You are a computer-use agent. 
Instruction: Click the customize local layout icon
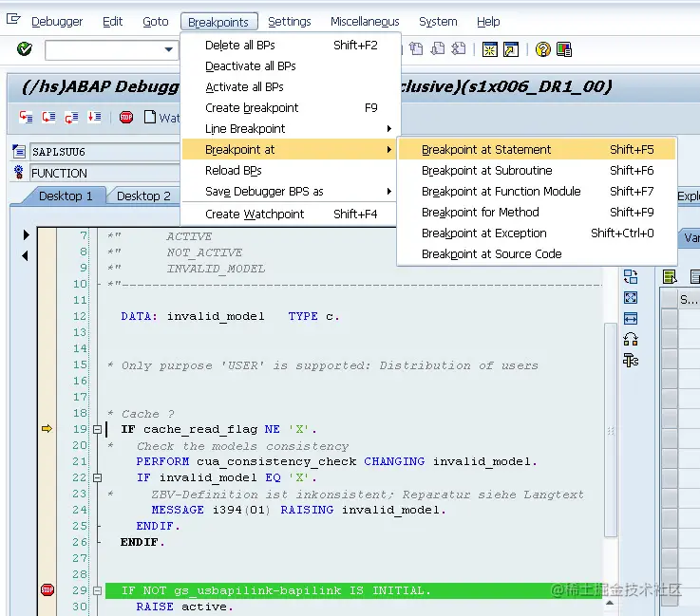tap(564, 49)
